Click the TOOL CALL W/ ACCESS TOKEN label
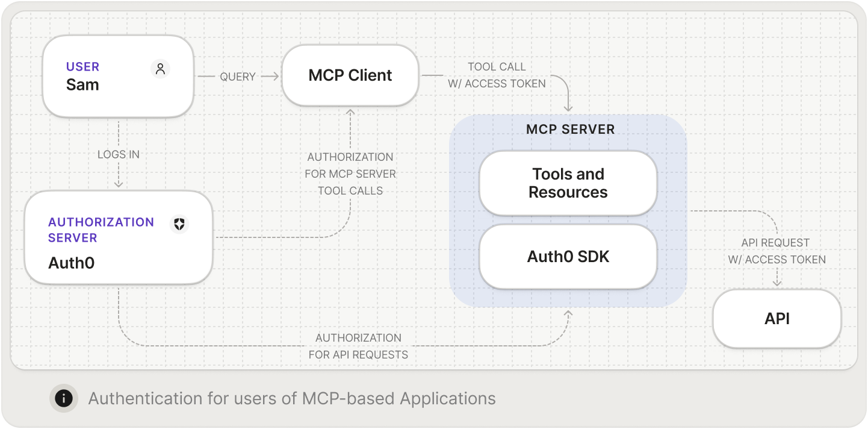The image size is (868, 429). 497,75
